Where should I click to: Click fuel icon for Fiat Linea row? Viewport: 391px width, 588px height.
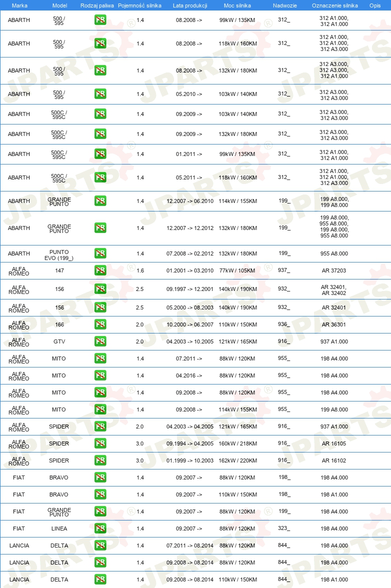(x=100, y=528)
